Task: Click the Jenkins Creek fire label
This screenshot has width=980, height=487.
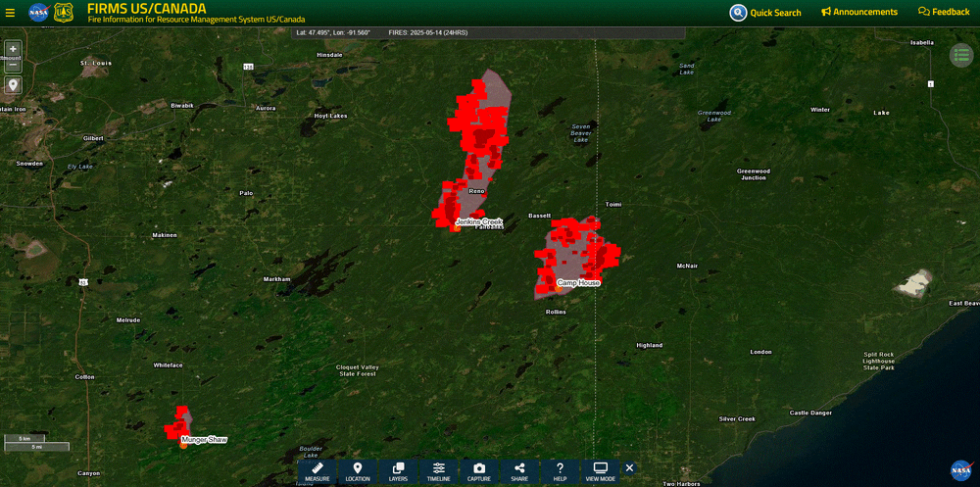Action: click(479, 221)
